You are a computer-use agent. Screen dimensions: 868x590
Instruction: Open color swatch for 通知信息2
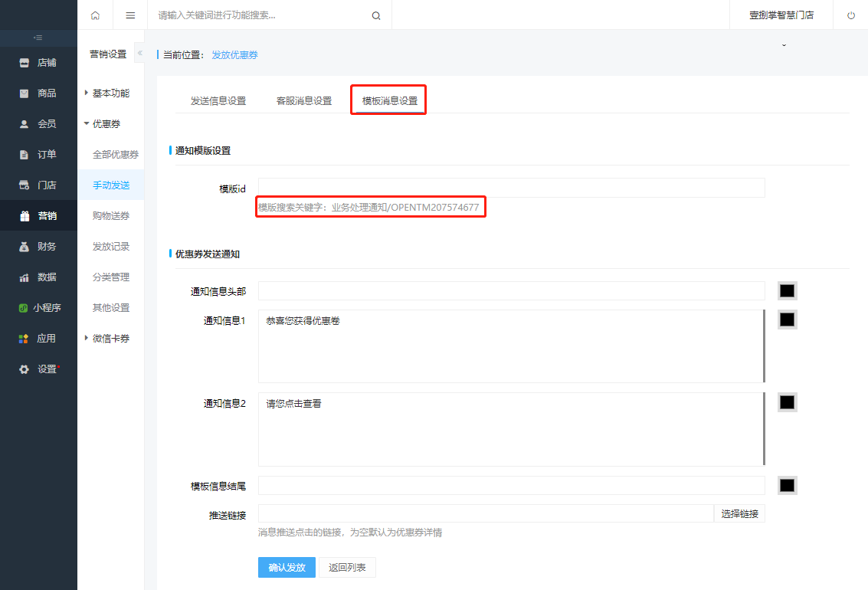click(788, 402)
